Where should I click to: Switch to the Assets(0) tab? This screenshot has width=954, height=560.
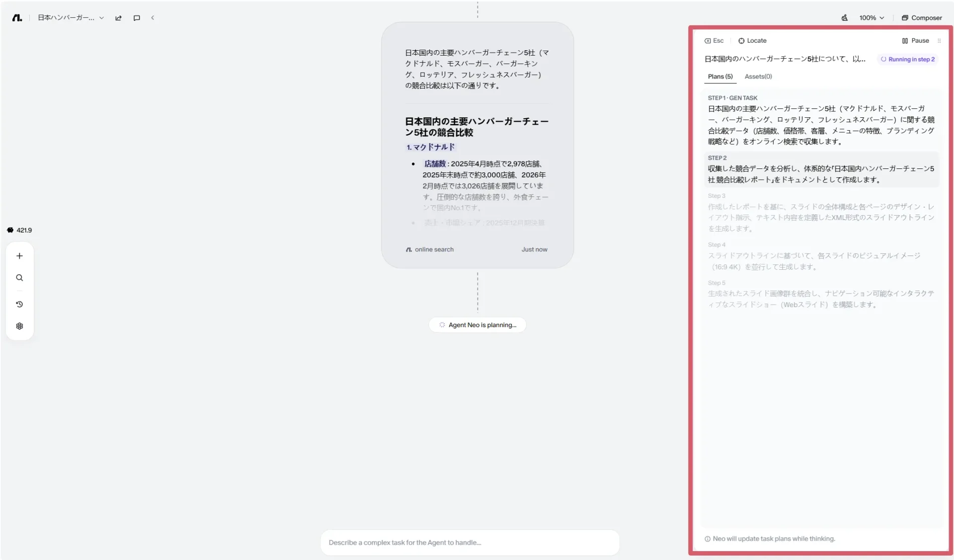758,77
